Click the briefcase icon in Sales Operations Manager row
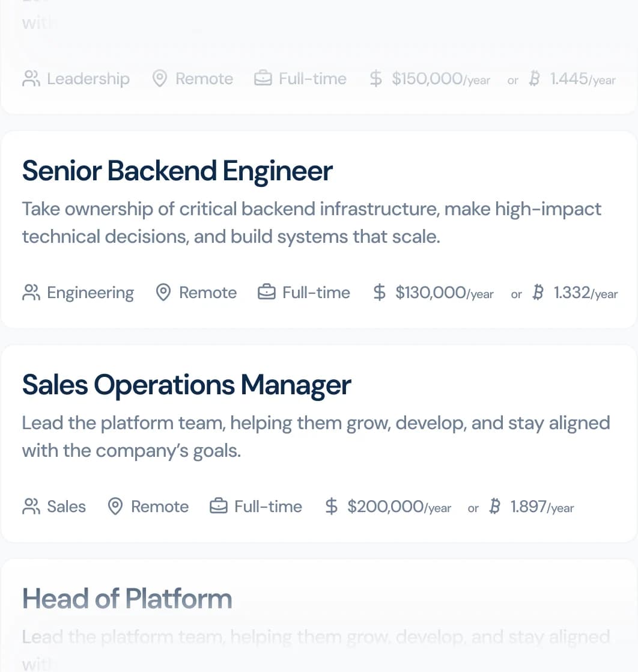 coord(219,506)
